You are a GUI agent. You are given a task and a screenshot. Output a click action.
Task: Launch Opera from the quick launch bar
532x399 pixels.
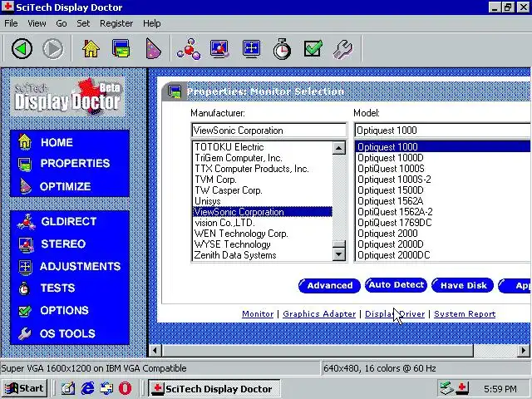click(125, 388)
